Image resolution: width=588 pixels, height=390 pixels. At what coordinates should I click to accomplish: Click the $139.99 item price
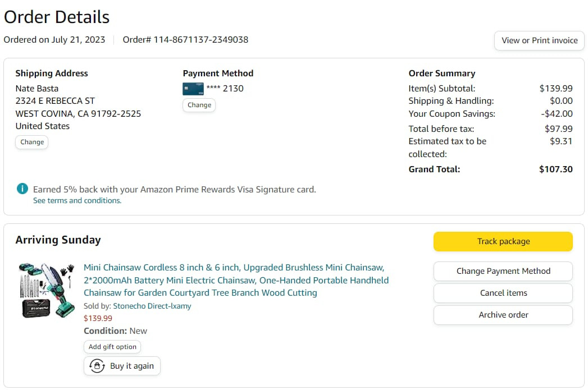98,318
